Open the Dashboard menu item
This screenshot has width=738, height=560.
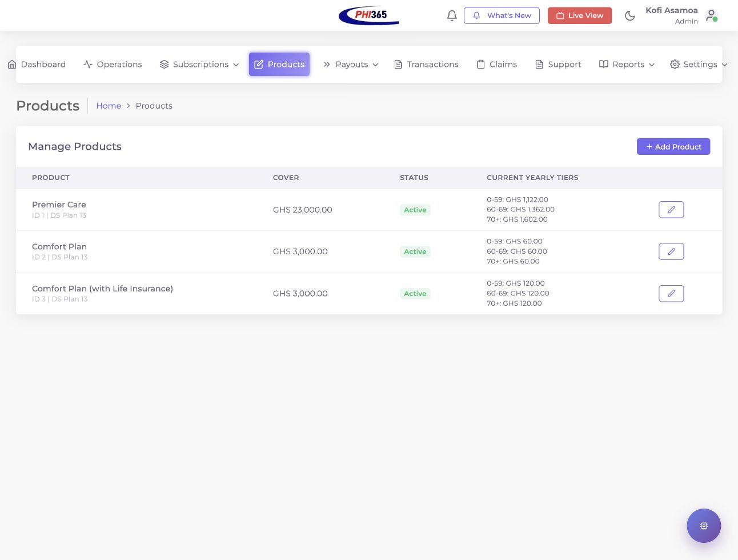(x=37, y=65)
